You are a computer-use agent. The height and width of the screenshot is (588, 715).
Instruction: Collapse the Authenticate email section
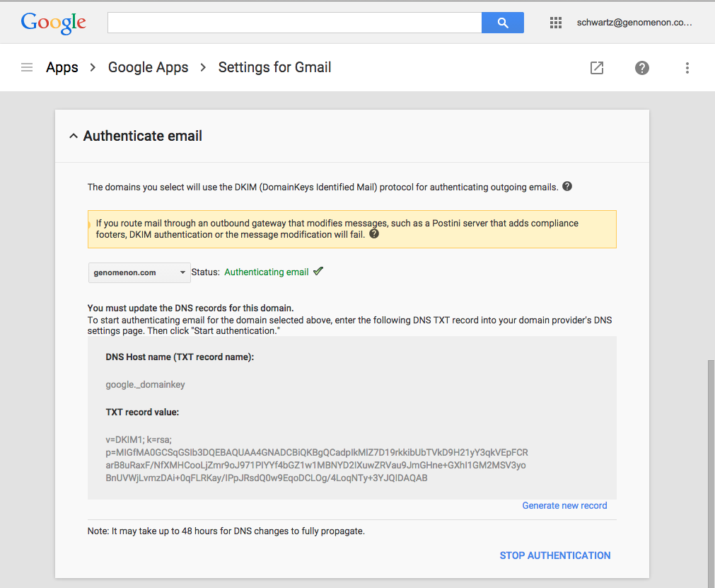(74, 136)
